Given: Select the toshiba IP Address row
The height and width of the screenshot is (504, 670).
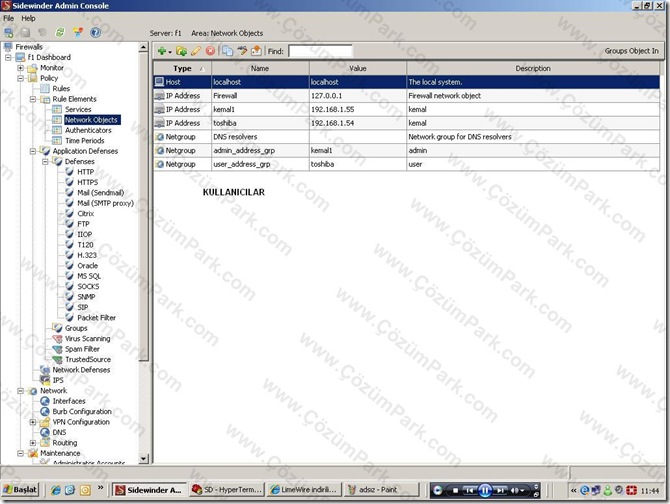Looking at the screenshot, I should pos(406,123).
